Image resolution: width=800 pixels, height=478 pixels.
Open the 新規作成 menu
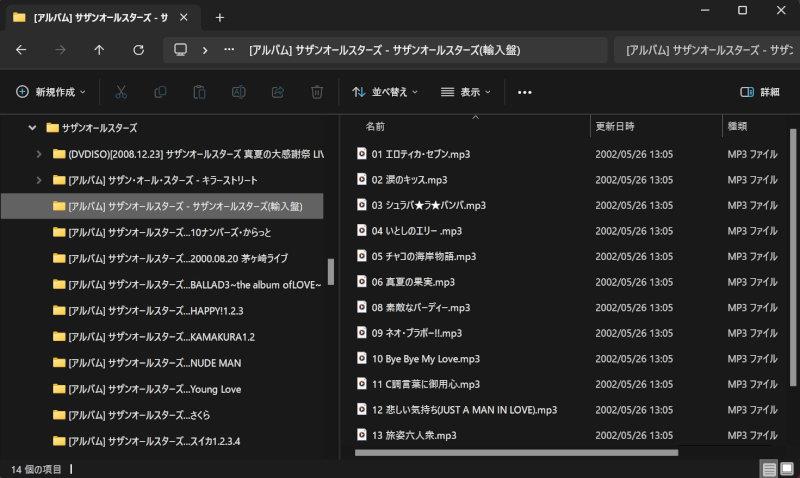[x=51, y=92]
